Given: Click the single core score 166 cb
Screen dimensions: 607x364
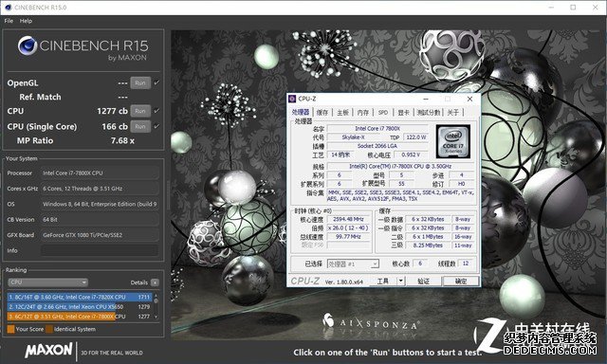Looking at the screenshot, I should click(115, 126).
